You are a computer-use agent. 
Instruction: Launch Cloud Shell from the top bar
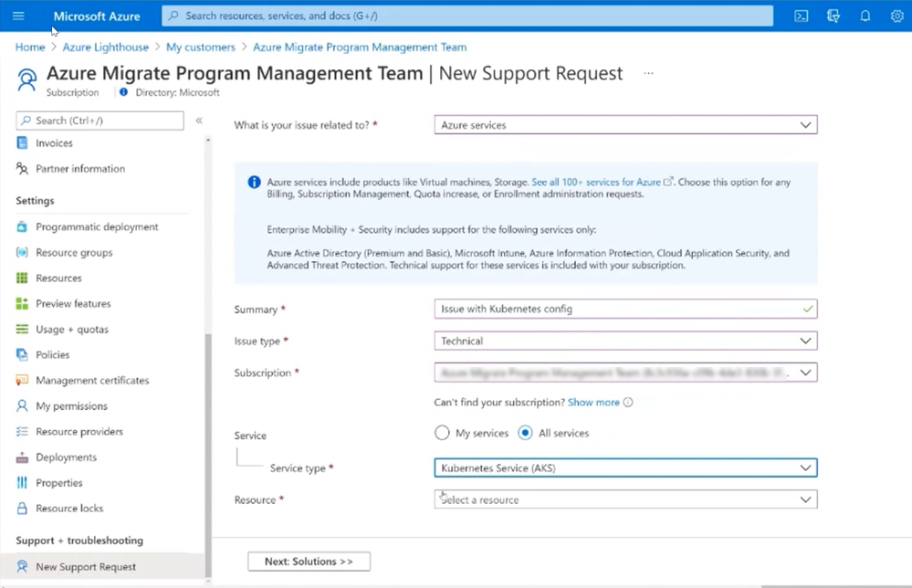(x=802, y=16)
